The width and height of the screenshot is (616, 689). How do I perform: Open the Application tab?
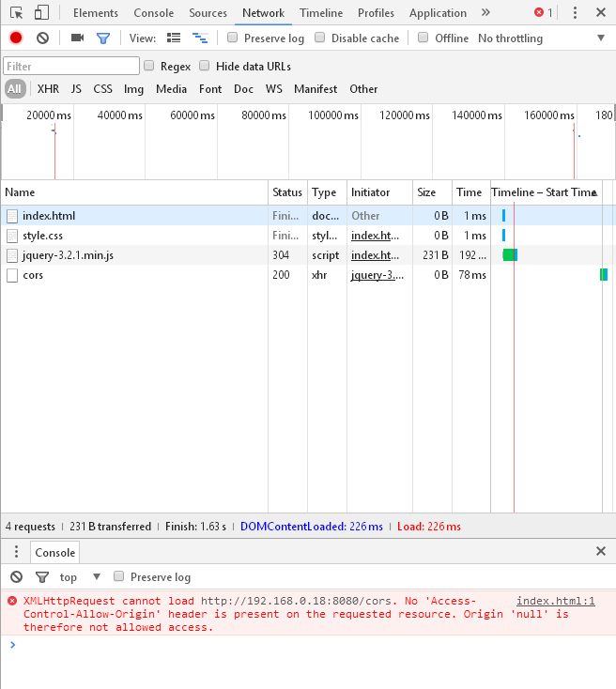(x=438, y=13)
